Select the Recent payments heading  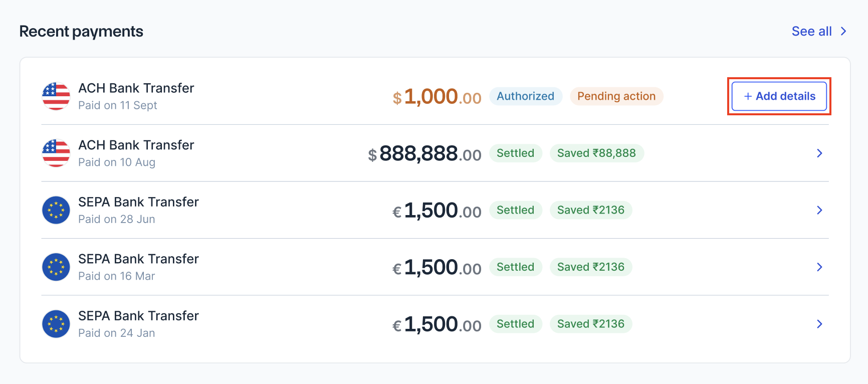click(81, 31)
